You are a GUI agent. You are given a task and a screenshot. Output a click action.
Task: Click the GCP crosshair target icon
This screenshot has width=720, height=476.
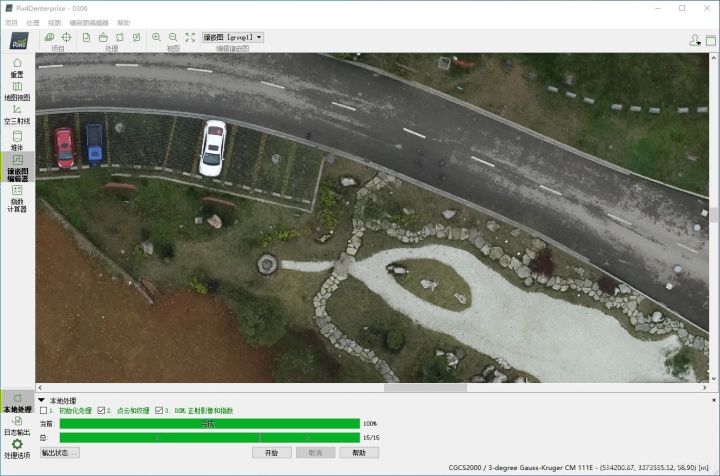pyautogui.click(x=66, y=37)
